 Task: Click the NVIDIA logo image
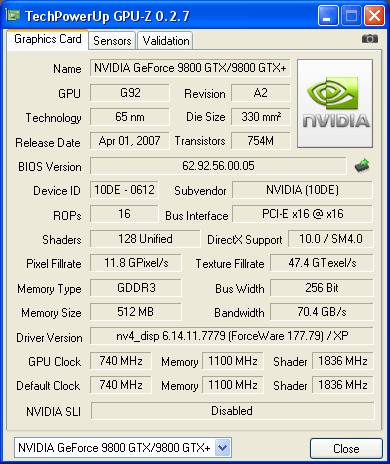[x=335, y=104]
